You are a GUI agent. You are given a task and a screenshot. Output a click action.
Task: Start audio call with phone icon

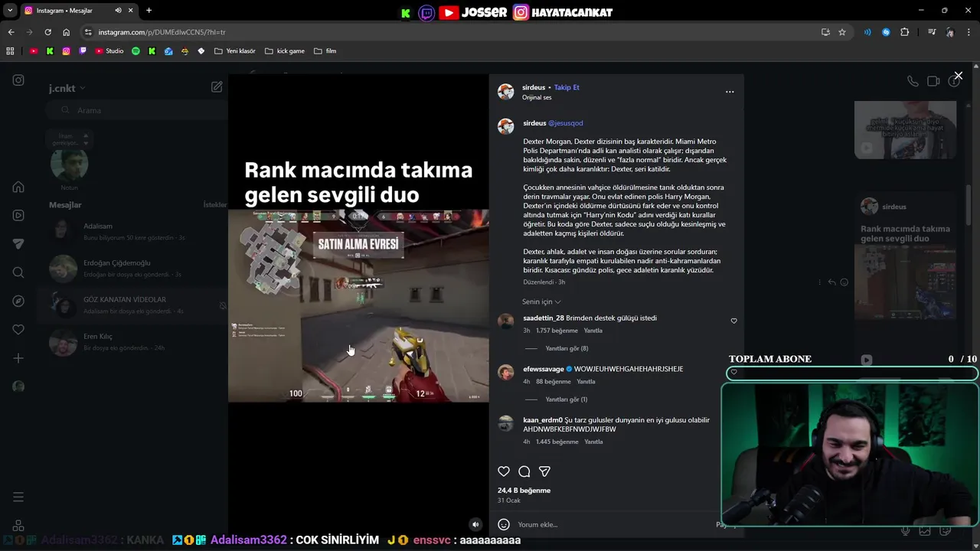click(913, 81)
